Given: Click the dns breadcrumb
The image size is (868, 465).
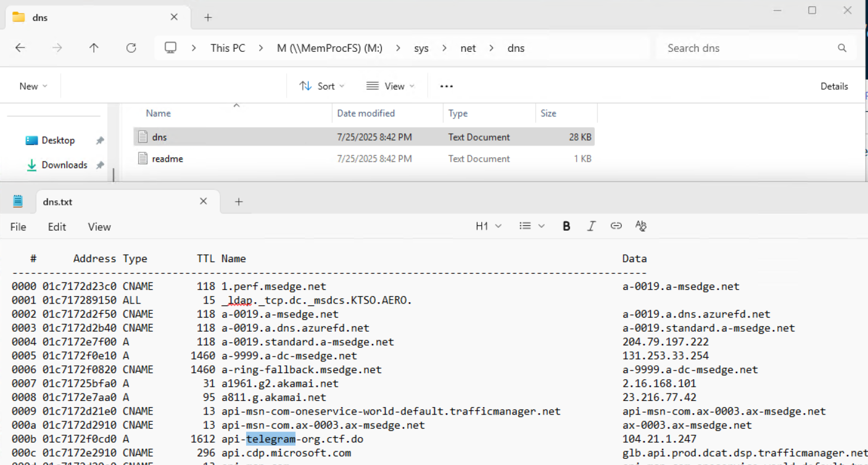Looking at the screenshot, I should pos(516,48).
